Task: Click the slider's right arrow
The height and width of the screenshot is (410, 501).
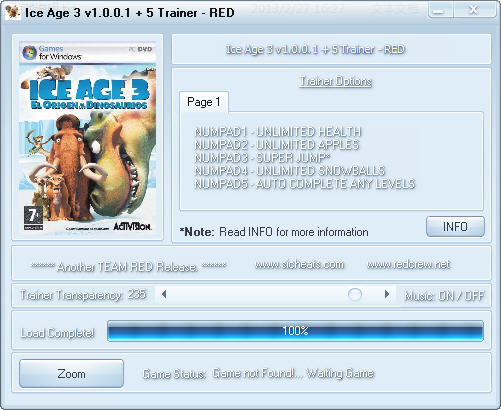Action: pyautogui.click(x=387, y=294)
